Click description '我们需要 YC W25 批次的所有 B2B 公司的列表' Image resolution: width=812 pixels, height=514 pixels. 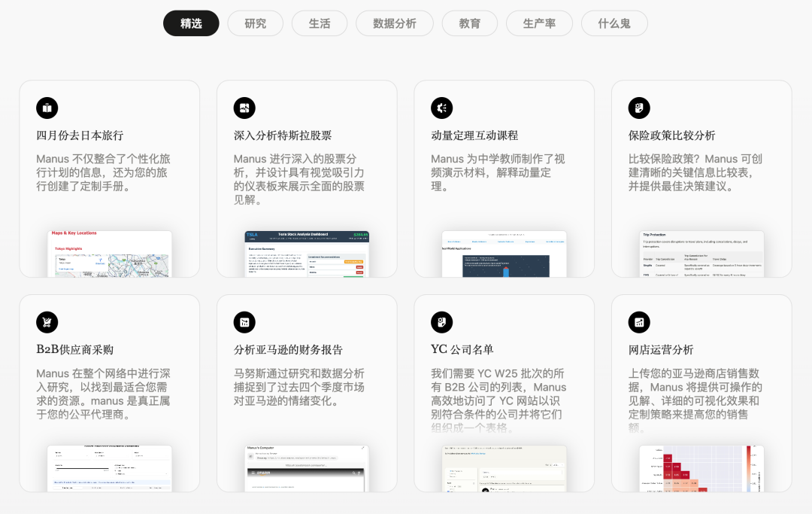pos(498,400)
